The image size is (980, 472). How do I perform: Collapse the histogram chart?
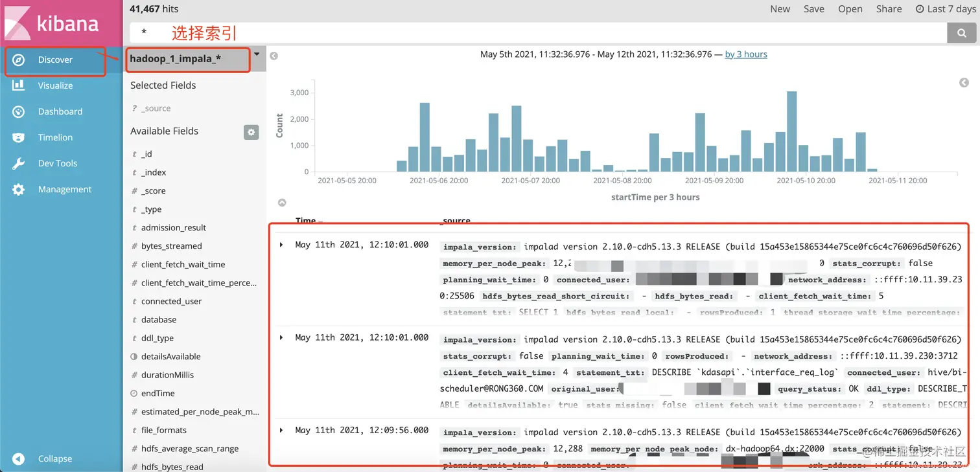pyautogui.click(x=282, y=203)
